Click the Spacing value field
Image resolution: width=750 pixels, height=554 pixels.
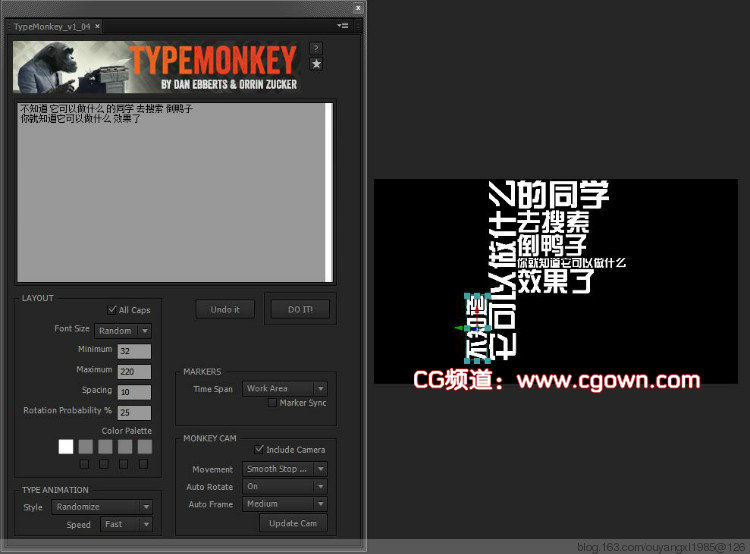click(x=134, y=392)
